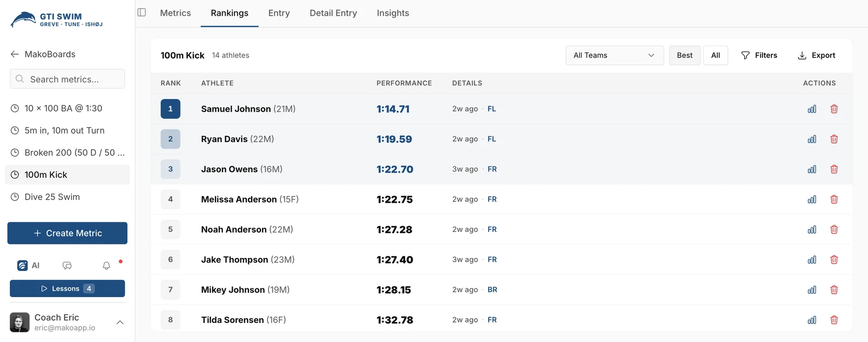This screenshot has height=342, width=868.
Task: Delete Mikey Johnson's entry
Action: tap(834, 290)
